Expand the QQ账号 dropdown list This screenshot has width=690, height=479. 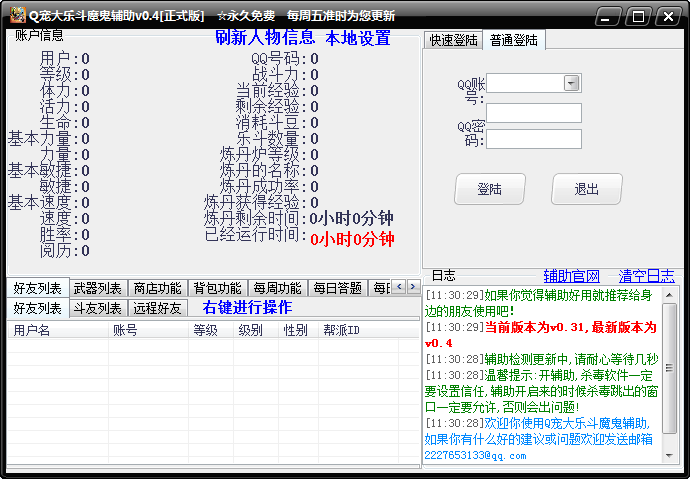[572, 84]
